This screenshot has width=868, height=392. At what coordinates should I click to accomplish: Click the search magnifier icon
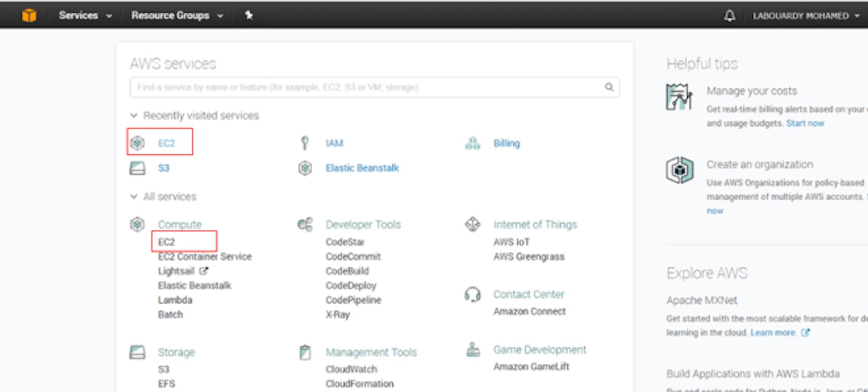tap(609, 87)
